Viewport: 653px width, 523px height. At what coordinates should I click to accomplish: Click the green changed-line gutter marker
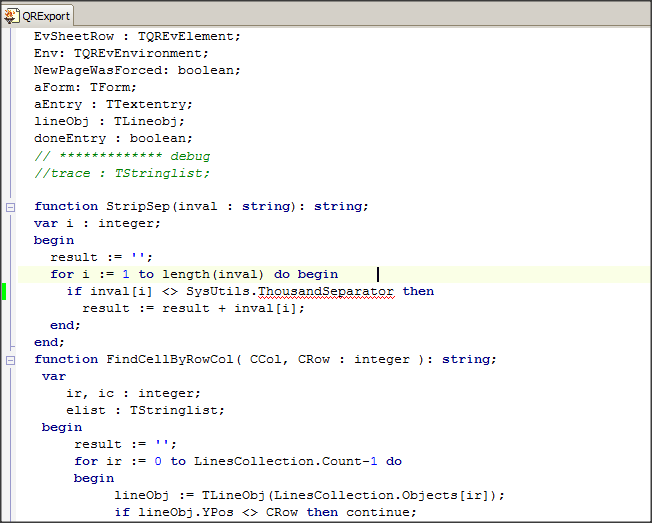[4, 291]
